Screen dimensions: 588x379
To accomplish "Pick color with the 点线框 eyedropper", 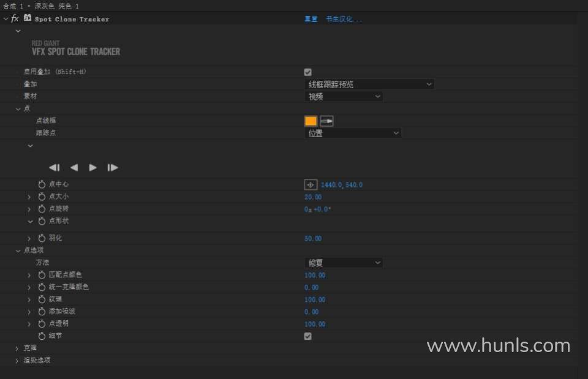I will 326,121.
